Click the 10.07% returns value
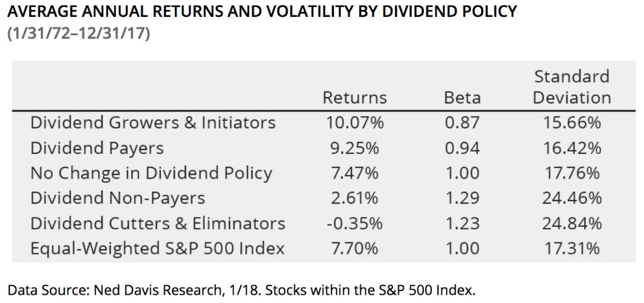 click(357, 122)
